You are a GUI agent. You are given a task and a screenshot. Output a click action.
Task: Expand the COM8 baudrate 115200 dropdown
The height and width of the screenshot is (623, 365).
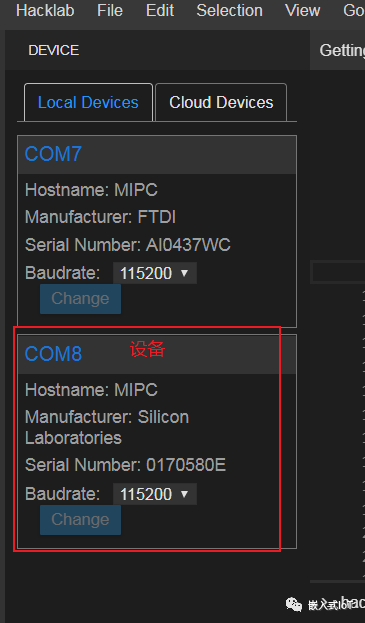[154, 494]
